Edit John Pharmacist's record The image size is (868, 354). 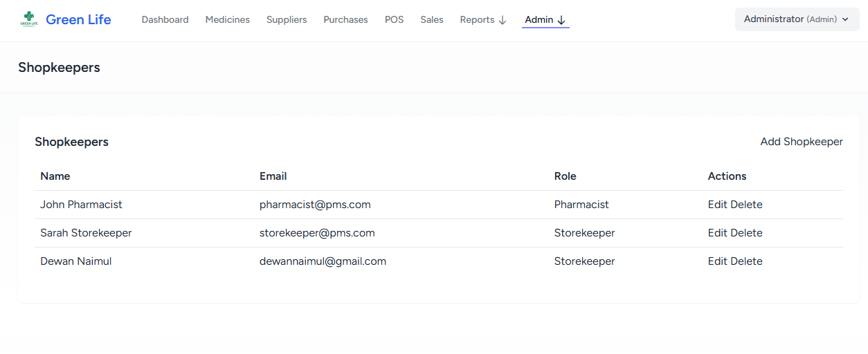(717, 205)
